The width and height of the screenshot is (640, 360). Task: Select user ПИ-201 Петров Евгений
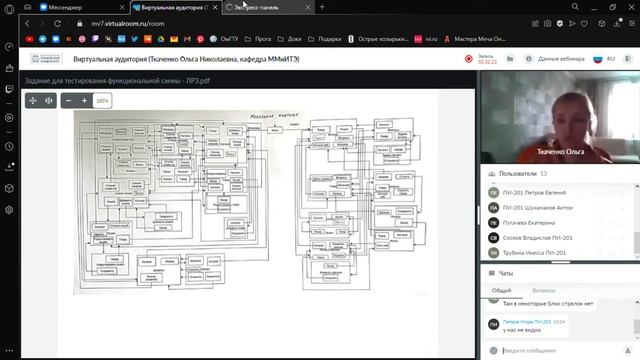click(534, 193)
